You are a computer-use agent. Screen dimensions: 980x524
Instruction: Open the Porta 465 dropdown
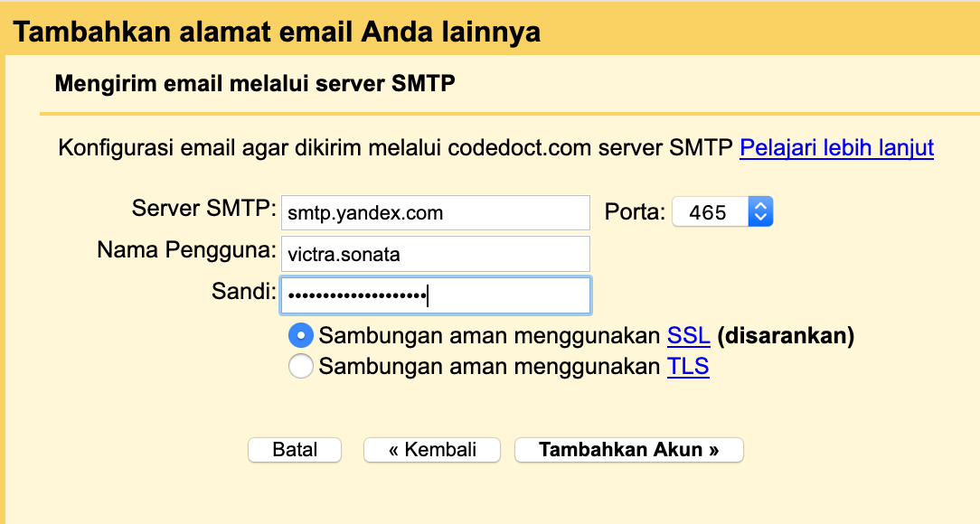722,212
